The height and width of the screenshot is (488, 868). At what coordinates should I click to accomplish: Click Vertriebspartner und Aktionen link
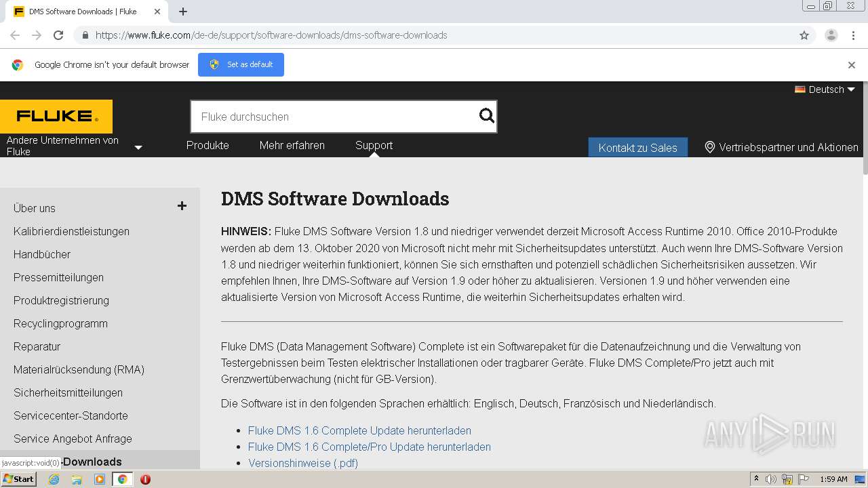(x=789, y=147)
